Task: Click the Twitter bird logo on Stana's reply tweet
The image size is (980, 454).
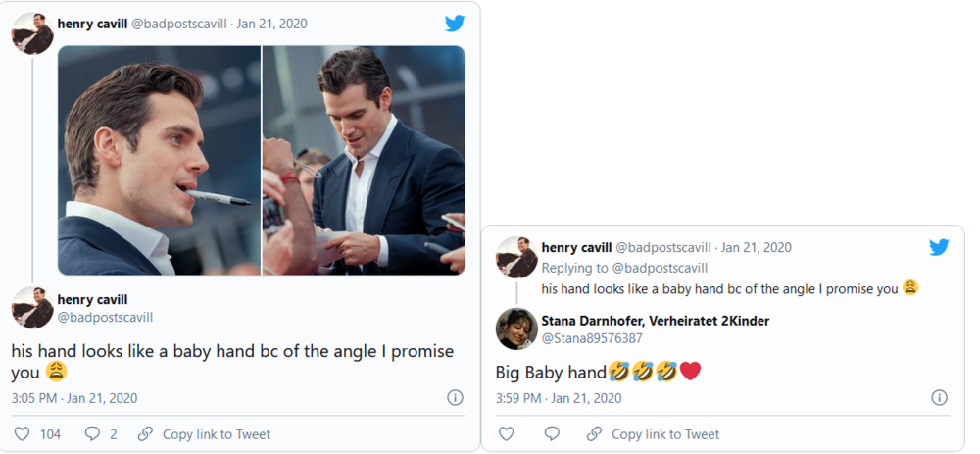Action: coord(939,247)
